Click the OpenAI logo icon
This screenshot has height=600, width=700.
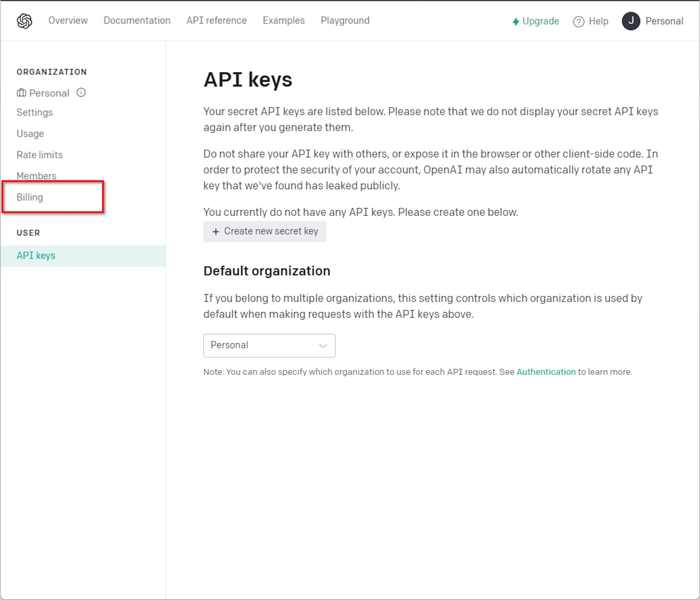pos(24,21)
